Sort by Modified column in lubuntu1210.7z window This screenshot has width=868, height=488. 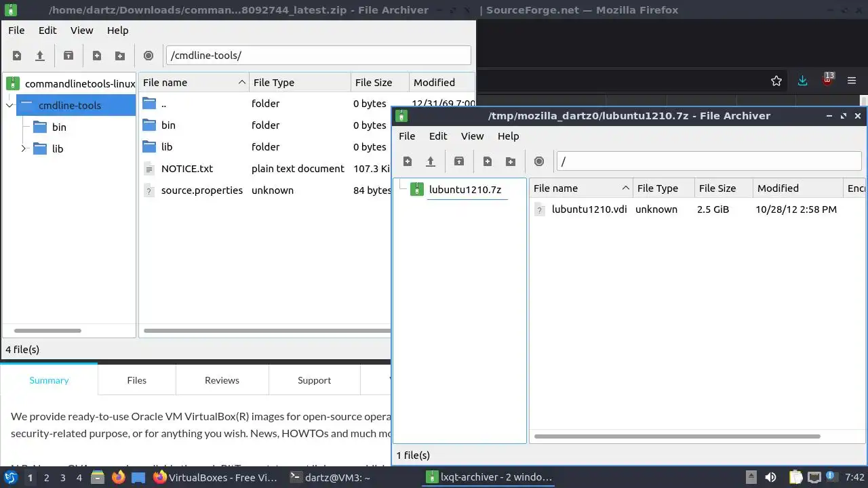797,188
